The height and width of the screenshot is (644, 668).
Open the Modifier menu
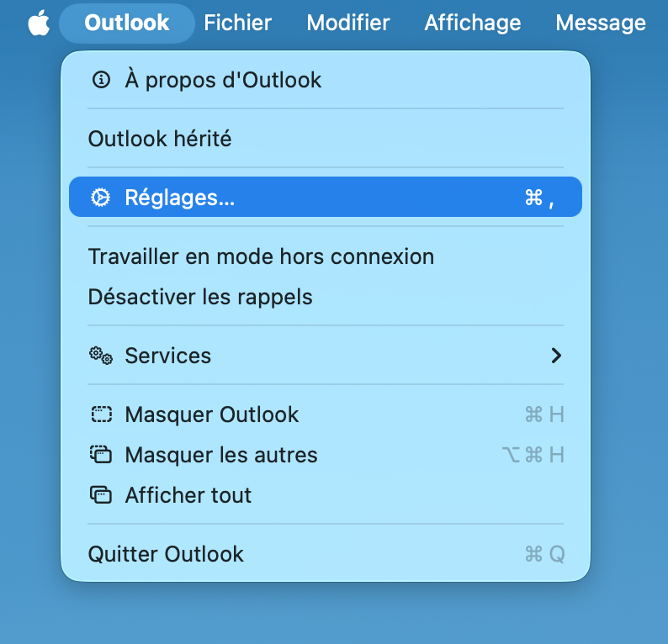point(348,23)
